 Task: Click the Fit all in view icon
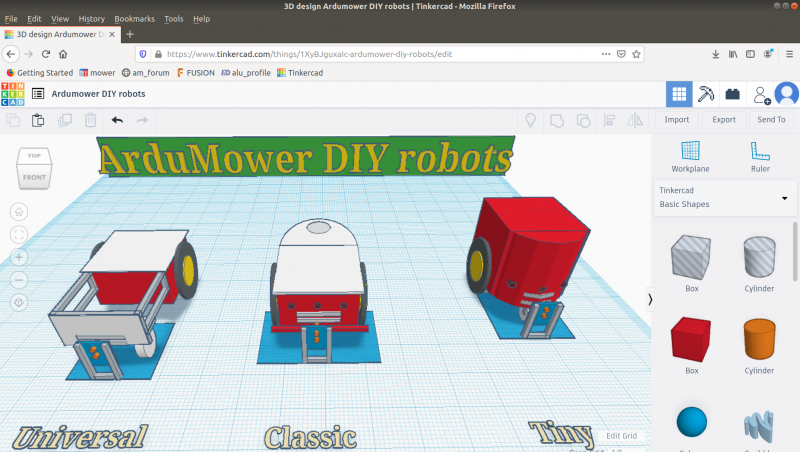coord(19,234)
